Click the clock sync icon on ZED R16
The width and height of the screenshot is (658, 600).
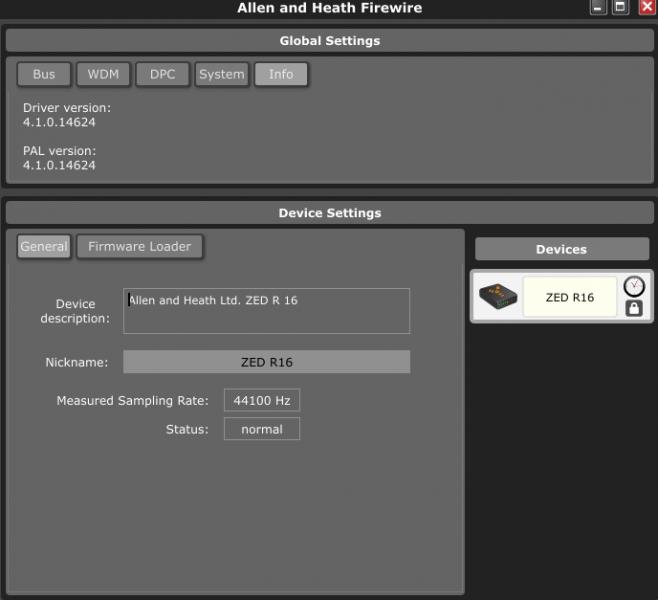point(634,287)
